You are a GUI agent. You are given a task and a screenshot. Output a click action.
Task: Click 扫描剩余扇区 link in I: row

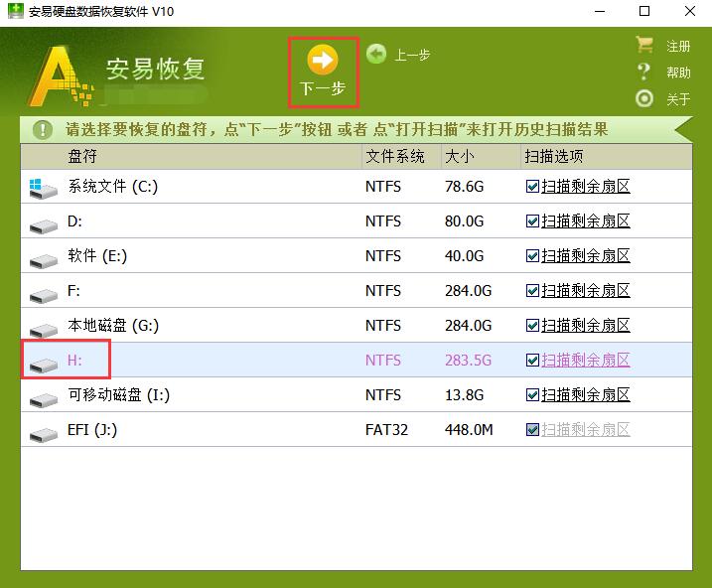586,394
